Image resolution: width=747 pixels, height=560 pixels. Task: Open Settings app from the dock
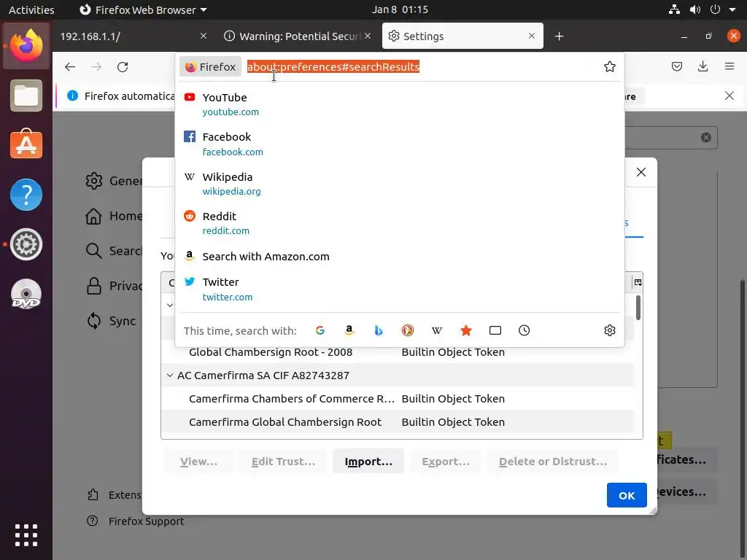click(x=26, y=244)
